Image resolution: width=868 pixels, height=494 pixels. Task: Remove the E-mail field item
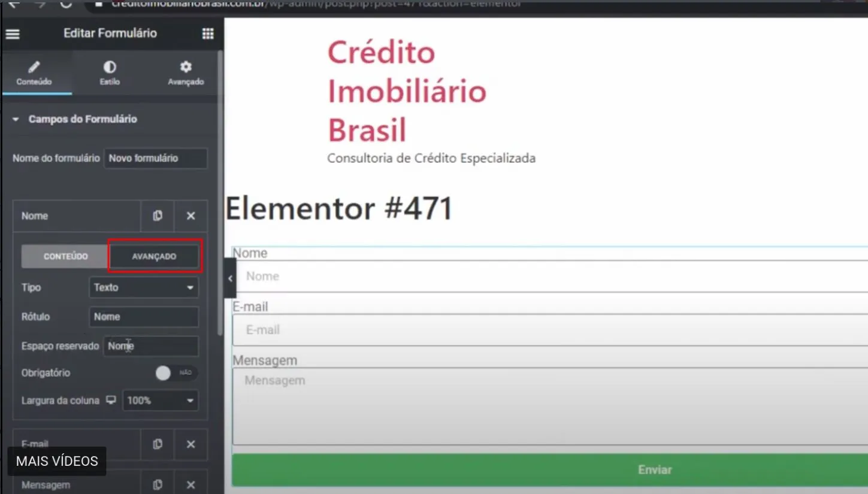pyautogui.click(x=191, y=444)
